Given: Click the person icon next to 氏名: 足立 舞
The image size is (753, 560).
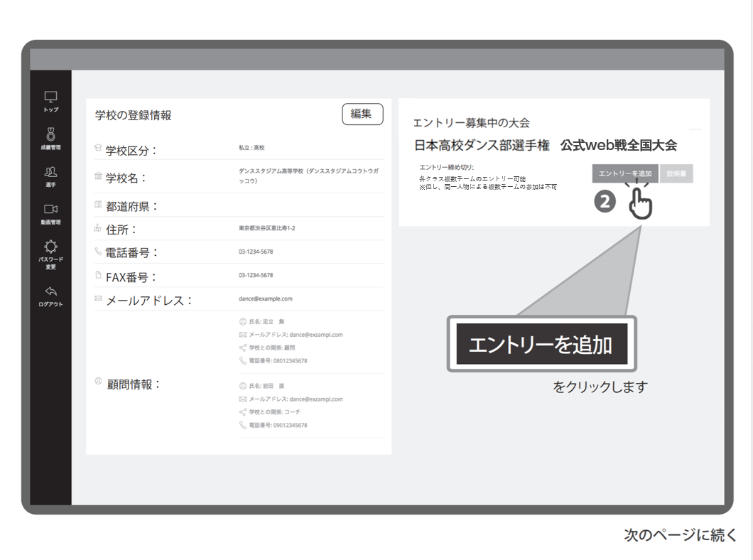Looking at the screenshot, I should (x=242, y=322).
